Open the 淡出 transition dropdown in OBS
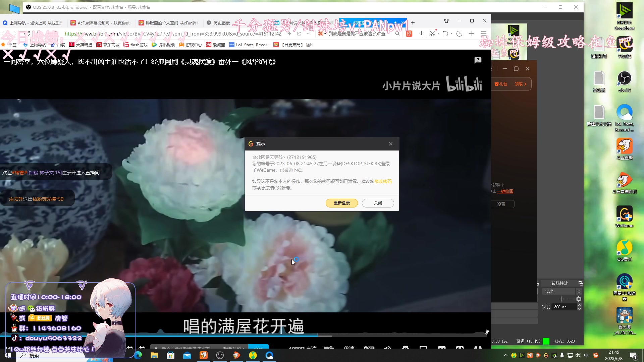Screen dimensions: 644x362 click(x=559, y=291)
